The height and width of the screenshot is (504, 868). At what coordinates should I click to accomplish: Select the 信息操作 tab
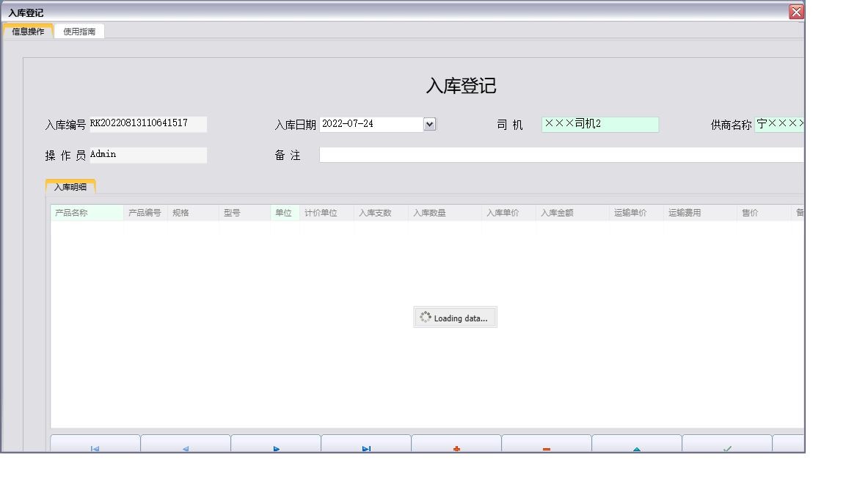coord(29,31)
